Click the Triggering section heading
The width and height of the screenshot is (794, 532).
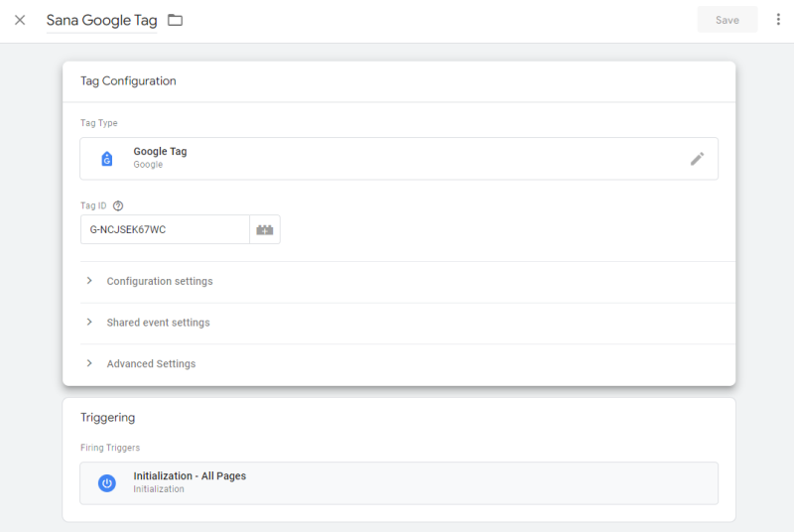[x=107, y=418]
